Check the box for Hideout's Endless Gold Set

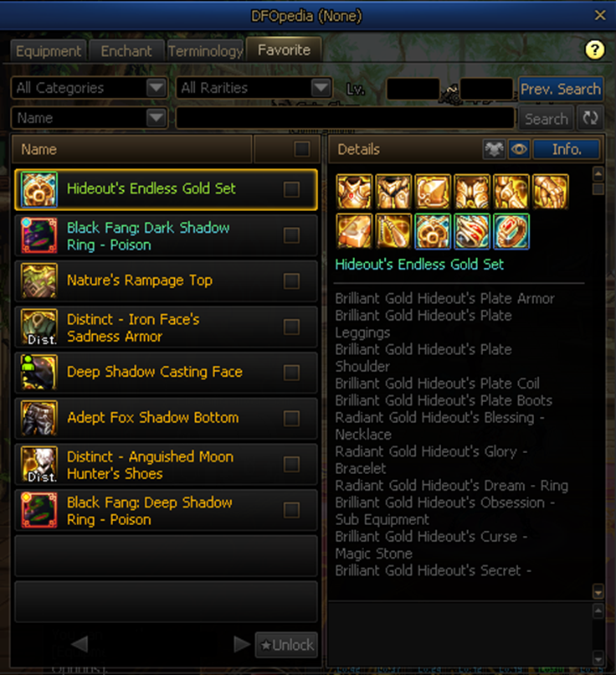[x=291, y=189]
